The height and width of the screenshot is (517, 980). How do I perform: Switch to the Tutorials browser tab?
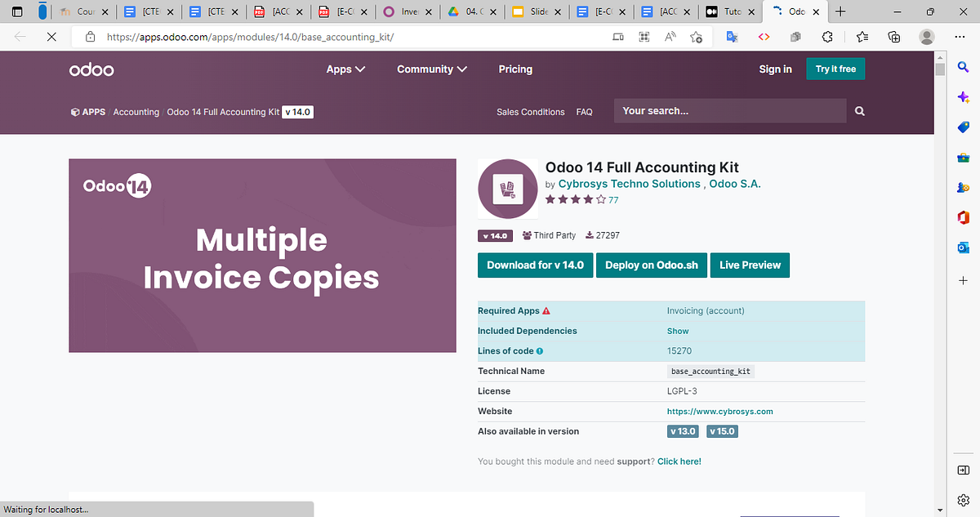[731, 13]
